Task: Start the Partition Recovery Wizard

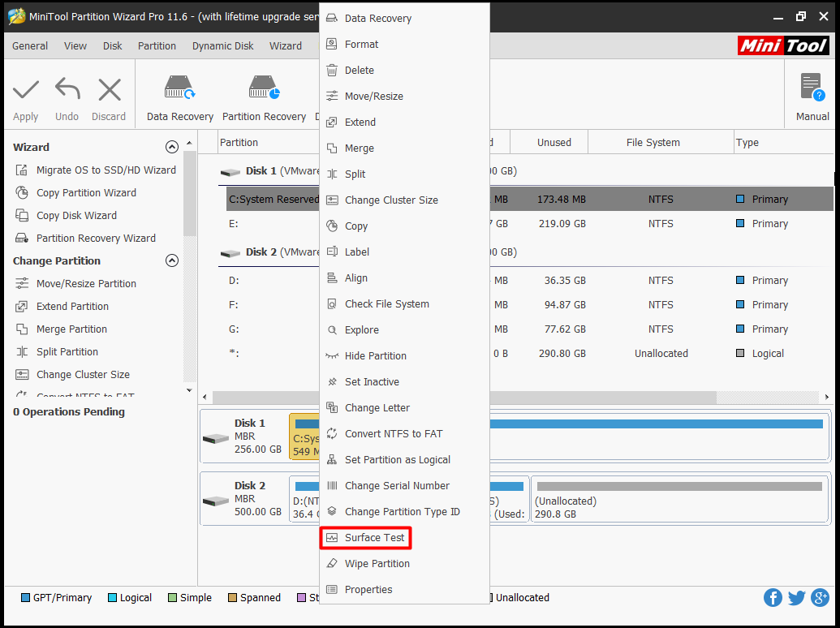Action: pos(85,239)
